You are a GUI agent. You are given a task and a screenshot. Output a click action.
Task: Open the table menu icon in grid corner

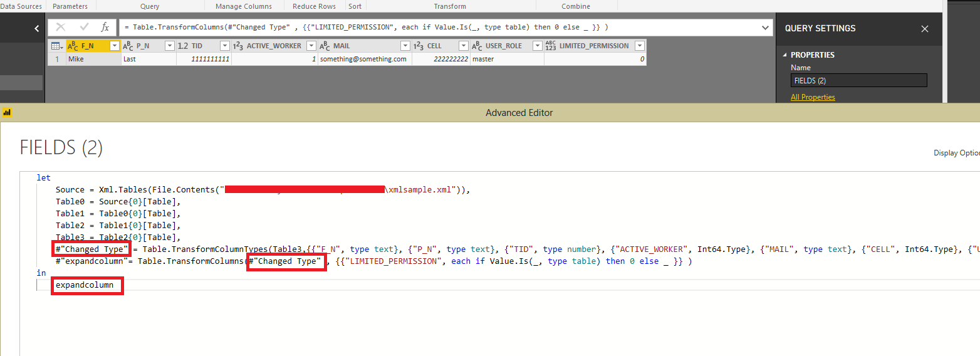56,46
